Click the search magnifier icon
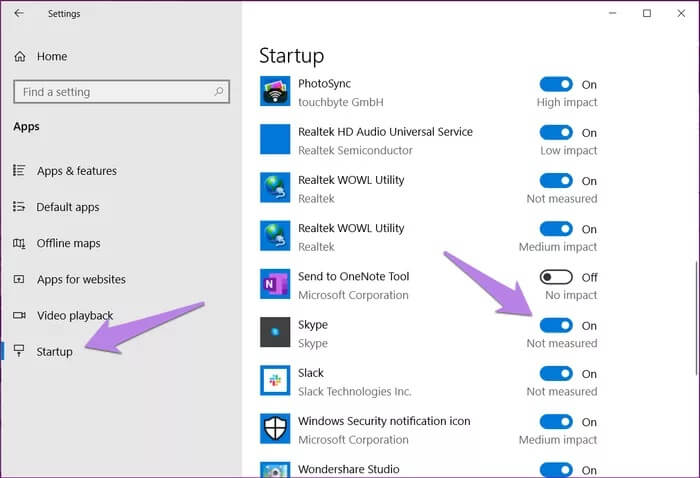 [219, 91]
